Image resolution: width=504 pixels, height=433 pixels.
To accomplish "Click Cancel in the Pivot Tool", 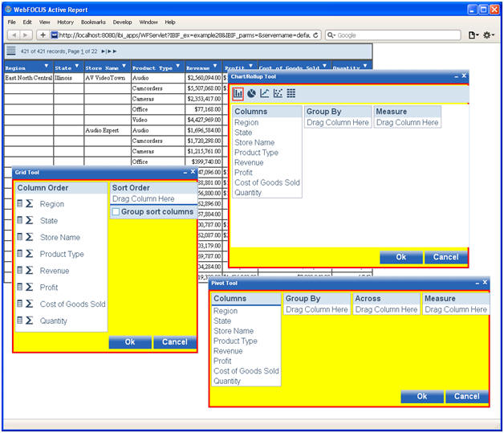I will tap(467, 396).
